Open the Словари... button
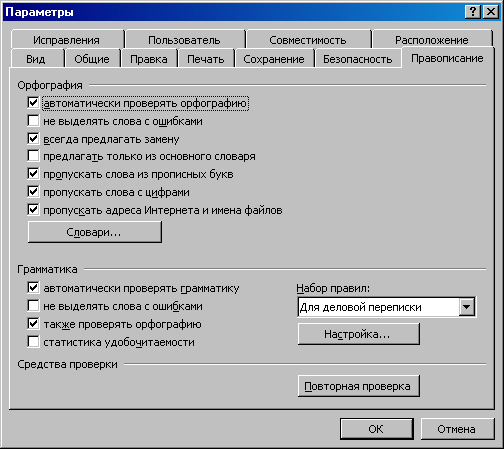The image size is (504, 449). pyautogui.click(x=95, y=232)
